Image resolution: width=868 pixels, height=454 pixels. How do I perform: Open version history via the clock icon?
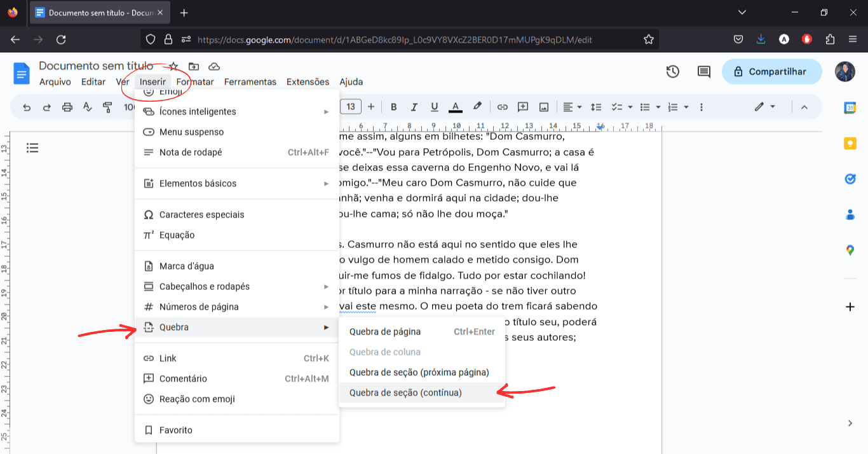[673, 72]
